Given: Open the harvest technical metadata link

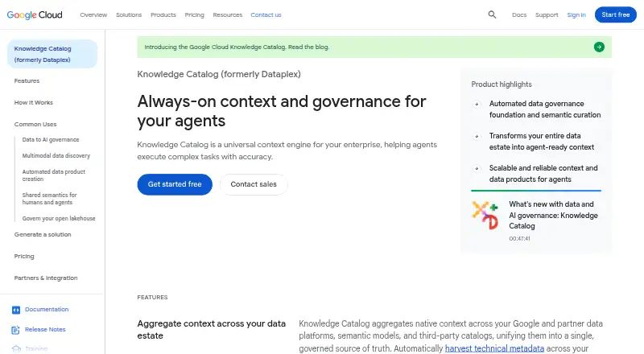Looking at the screenshot, I should [494, 348].
